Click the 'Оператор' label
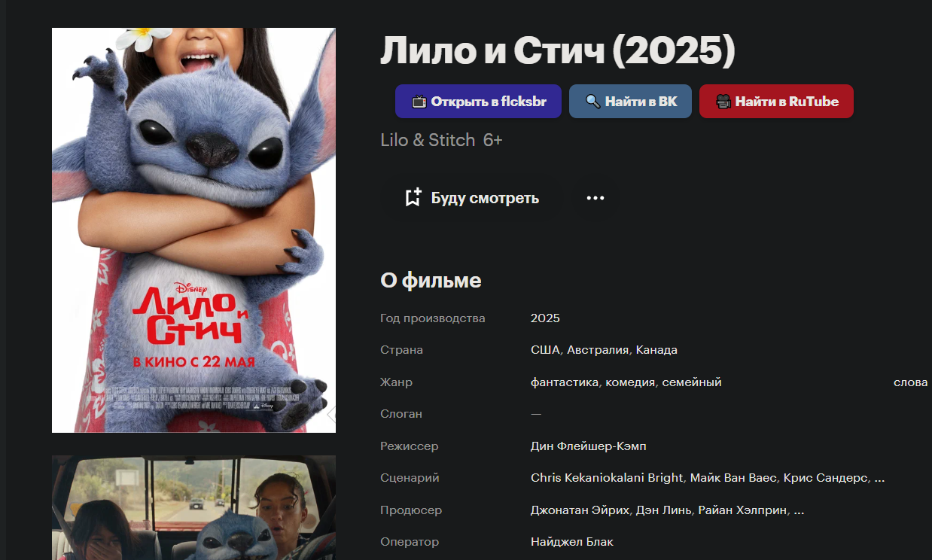The image size is (932, 560). [410, 542]
